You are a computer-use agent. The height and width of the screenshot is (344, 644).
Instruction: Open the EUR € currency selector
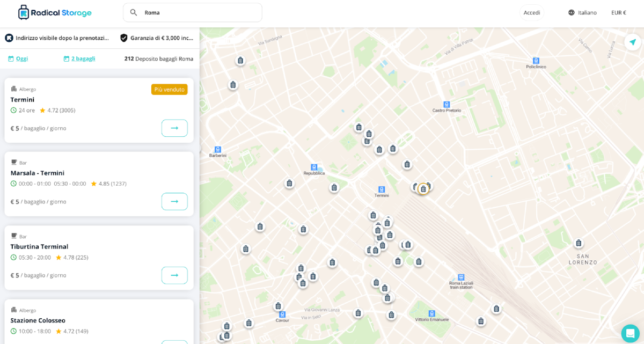pos(619,12)
